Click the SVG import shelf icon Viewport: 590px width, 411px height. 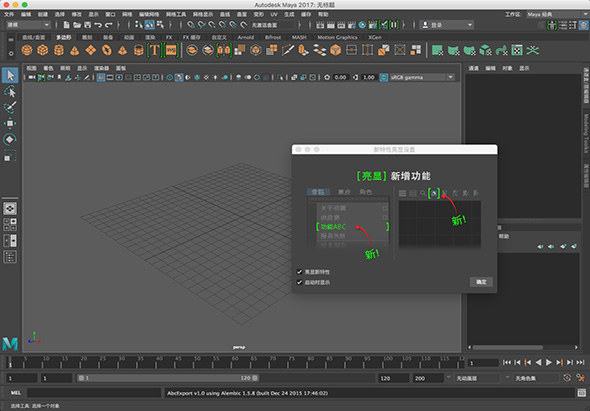171,50
